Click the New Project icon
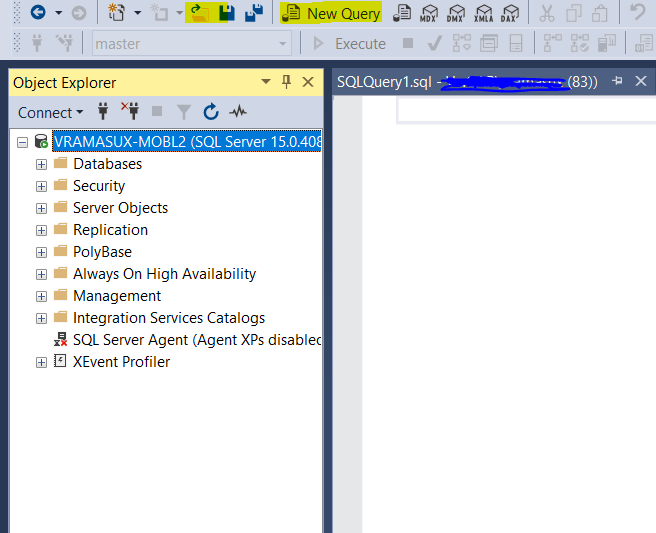656x533 pixels. (117, 13)
